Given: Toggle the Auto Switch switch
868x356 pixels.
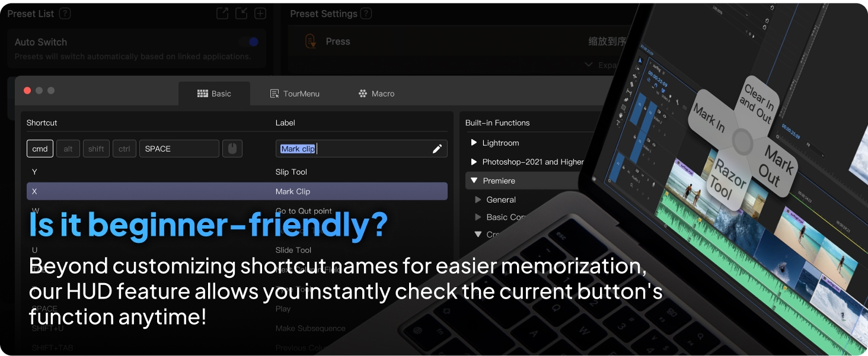Looking at the screenshot, I should [250, 42].
